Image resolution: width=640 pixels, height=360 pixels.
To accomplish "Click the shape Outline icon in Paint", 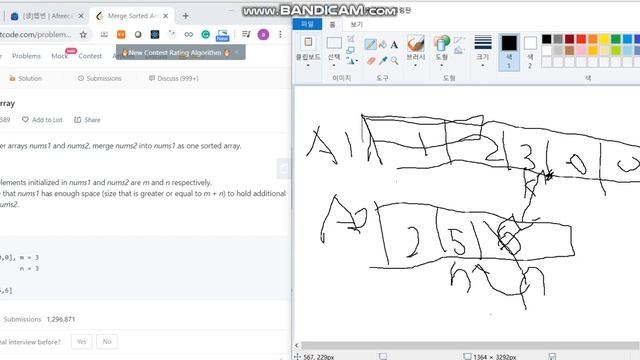I will (459, 40).
